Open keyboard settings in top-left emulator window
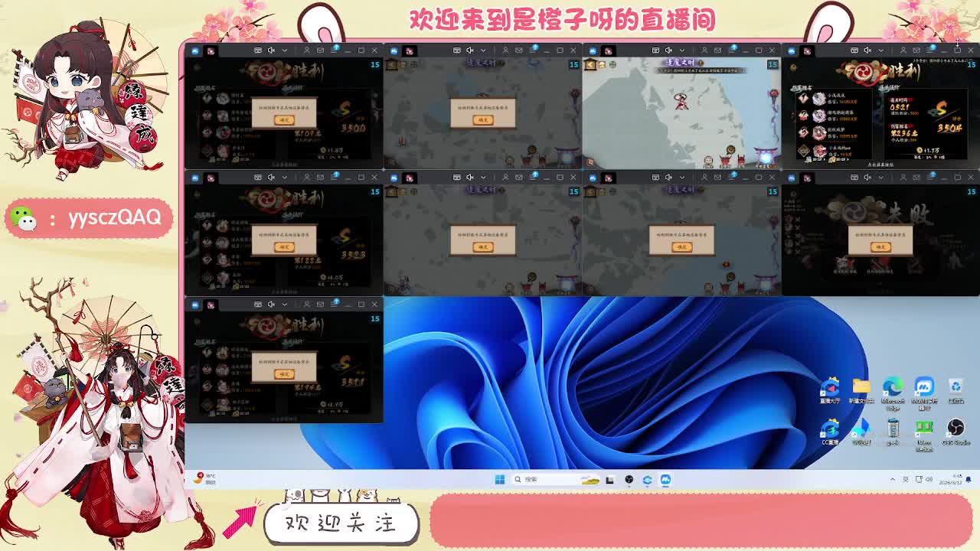This screenshot has height=551, width=980. [259, 51]
